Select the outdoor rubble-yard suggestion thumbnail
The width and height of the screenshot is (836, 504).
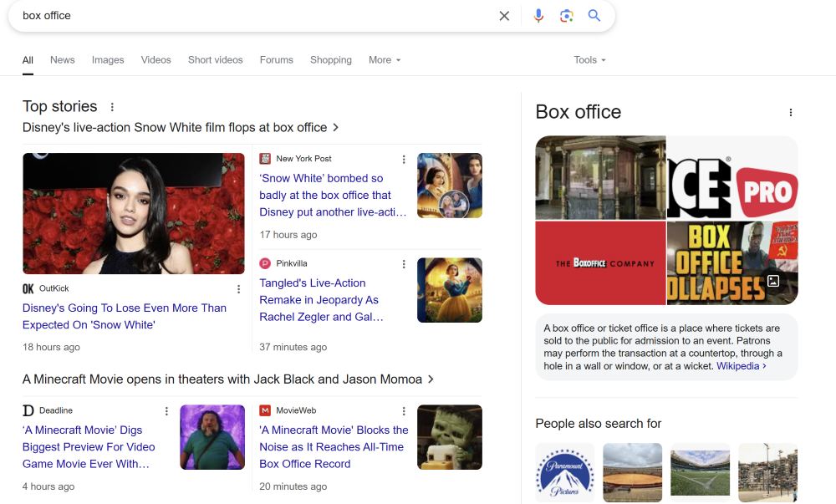pyautogui.click(x=767, y=472)
